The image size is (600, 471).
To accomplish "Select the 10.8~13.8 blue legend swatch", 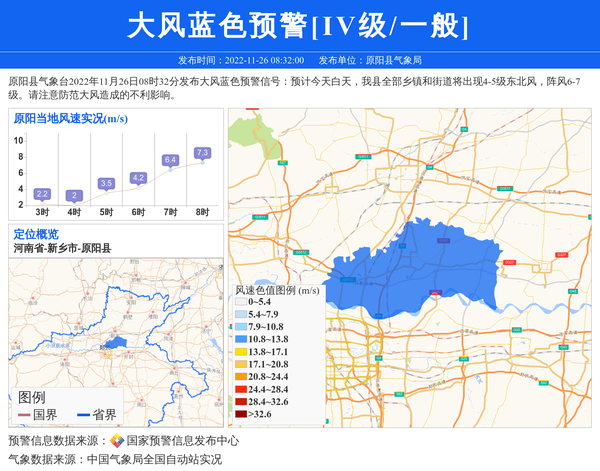I will (x=242, y=340).
